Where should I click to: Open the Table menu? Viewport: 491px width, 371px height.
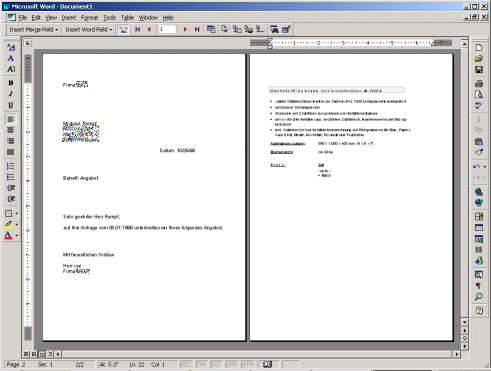[x=127, y=18]
